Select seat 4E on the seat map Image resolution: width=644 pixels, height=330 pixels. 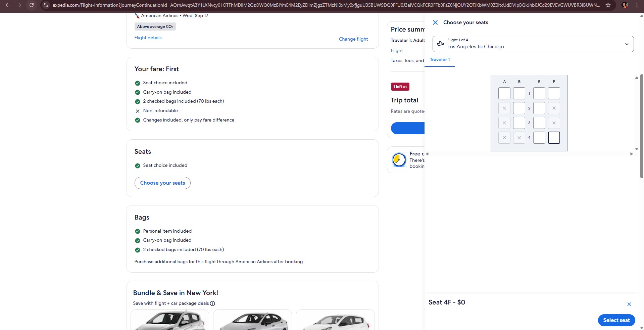(x=539, y=138)
